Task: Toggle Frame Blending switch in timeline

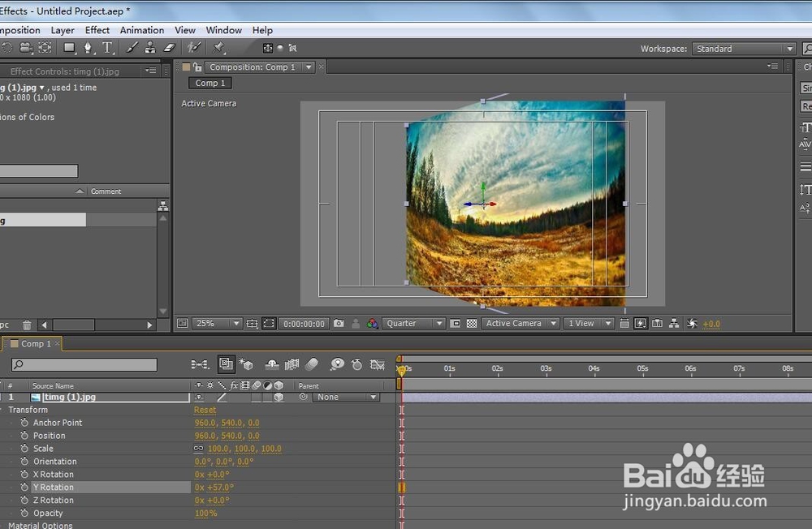Action: 292,364
